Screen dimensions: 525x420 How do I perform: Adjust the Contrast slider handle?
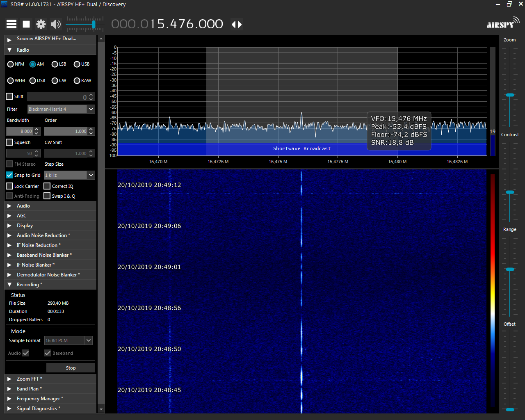click(510, 192)
